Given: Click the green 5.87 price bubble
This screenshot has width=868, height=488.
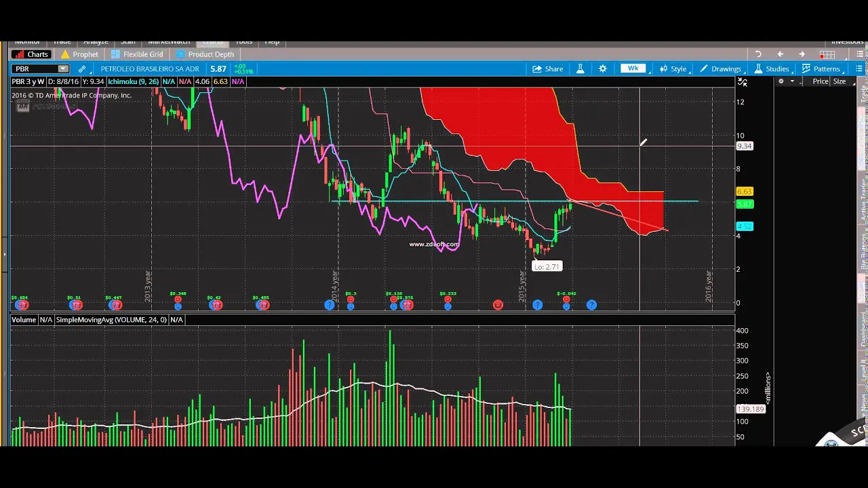Looking at the screenshot, I should click(745, 204).
